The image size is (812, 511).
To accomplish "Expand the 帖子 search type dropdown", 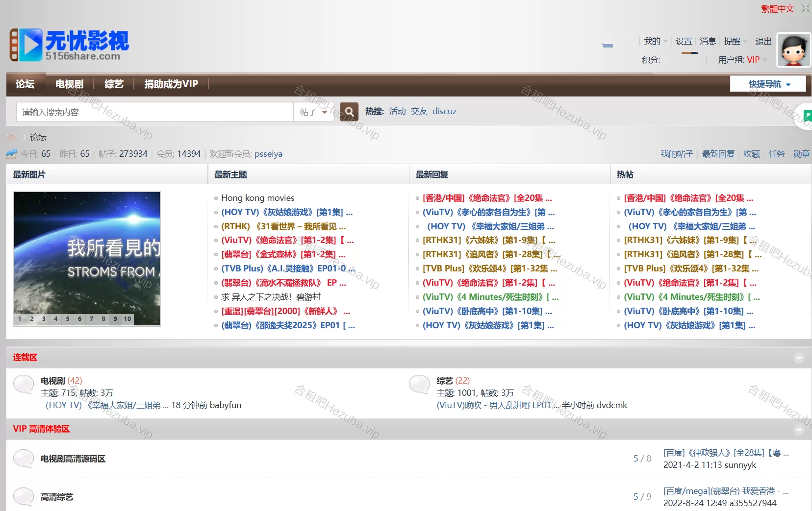I will point(313,112).
